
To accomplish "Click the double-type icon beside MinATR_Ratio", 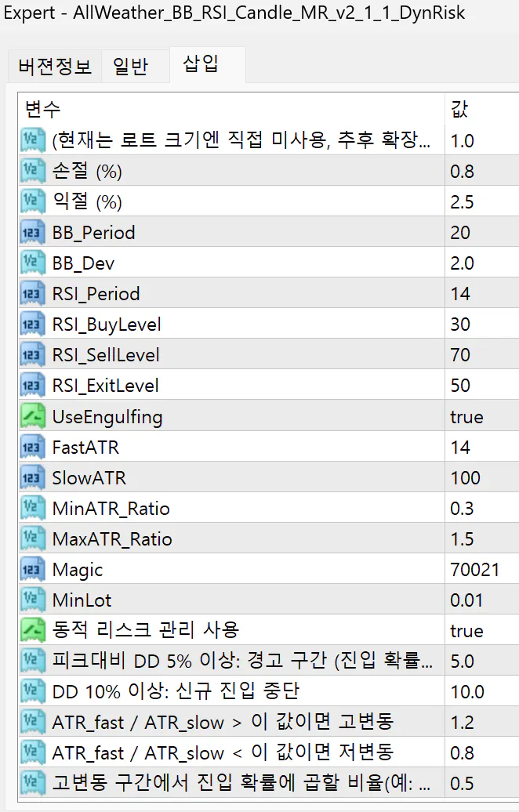I will pos(32,508).
